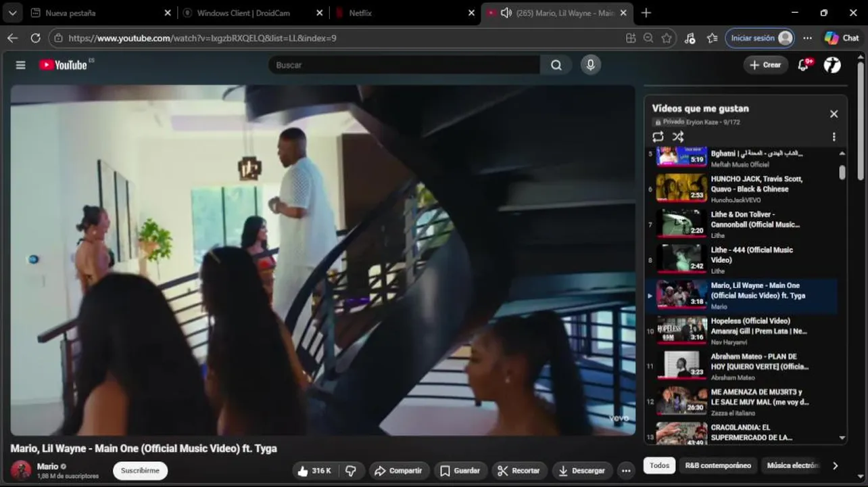Switch to the Netflix tab
This screenshot has width=868, height=487.
coord(406,13)
